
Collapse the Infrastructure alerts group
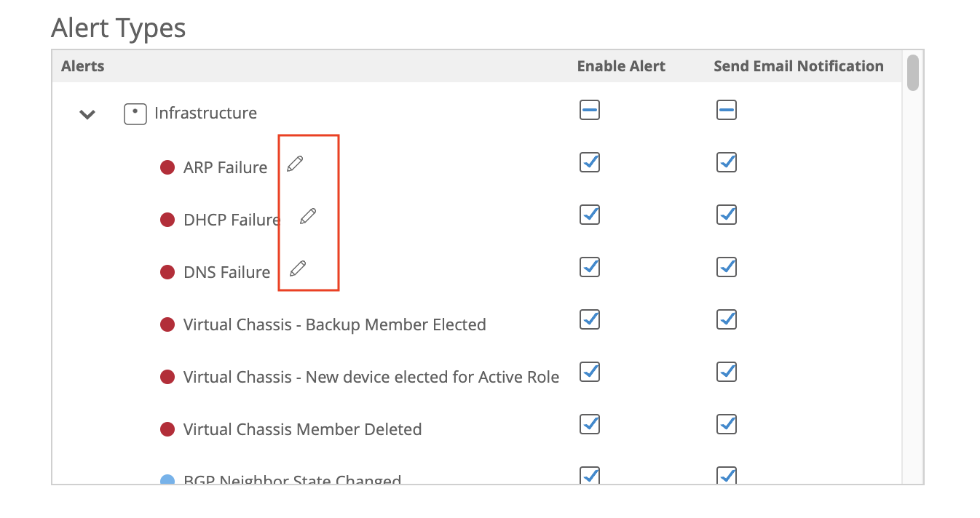click(x=87, y=114)
